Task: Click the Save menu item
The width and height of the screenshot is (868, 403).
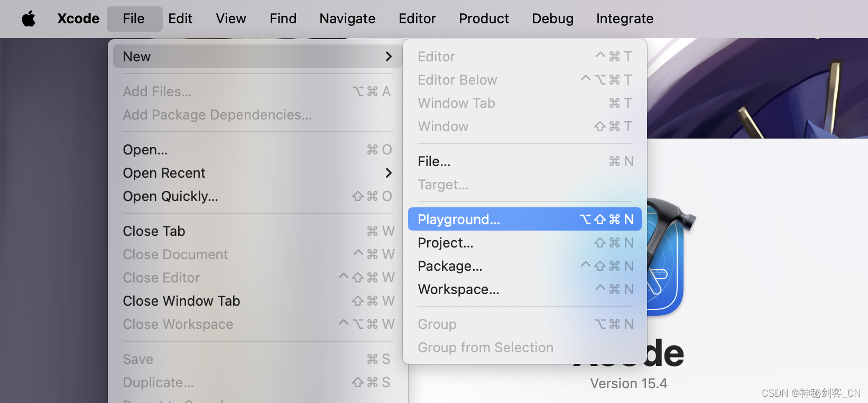Action: pyautogui.click(x=258, y=359)
